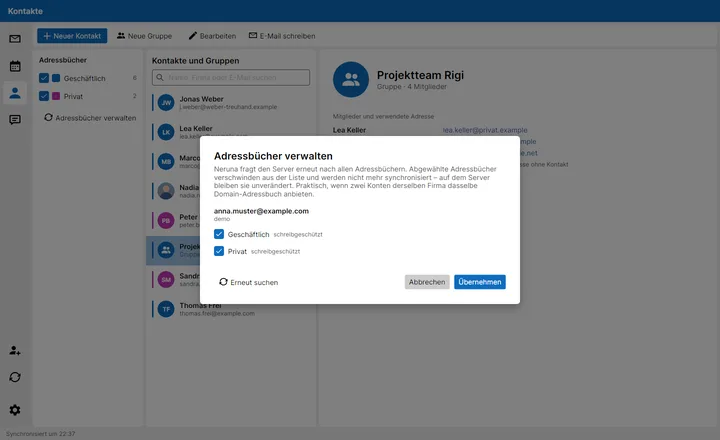
Task: Click Übernehmen button
Action: (480, 282)
